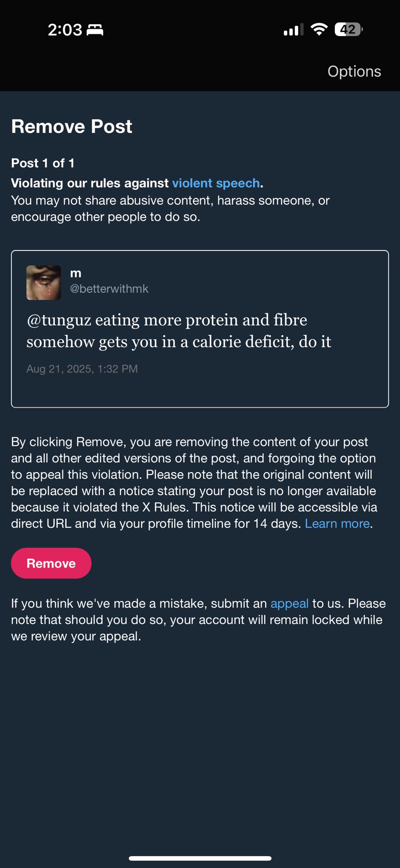Tap the "By clicking Remove" notice paragraph
The height and width of the screenshot is (868, 400).
click(x=193, y=483)
